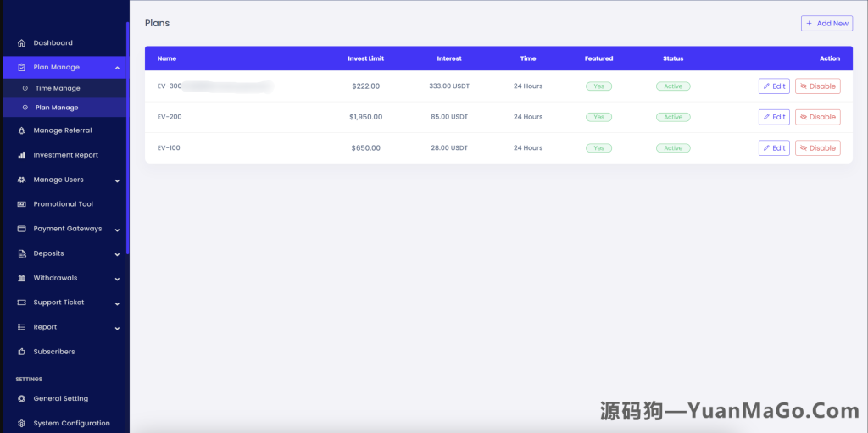
Task: Click the 28.00 USDT interest value
Action: tap(448, 147)
